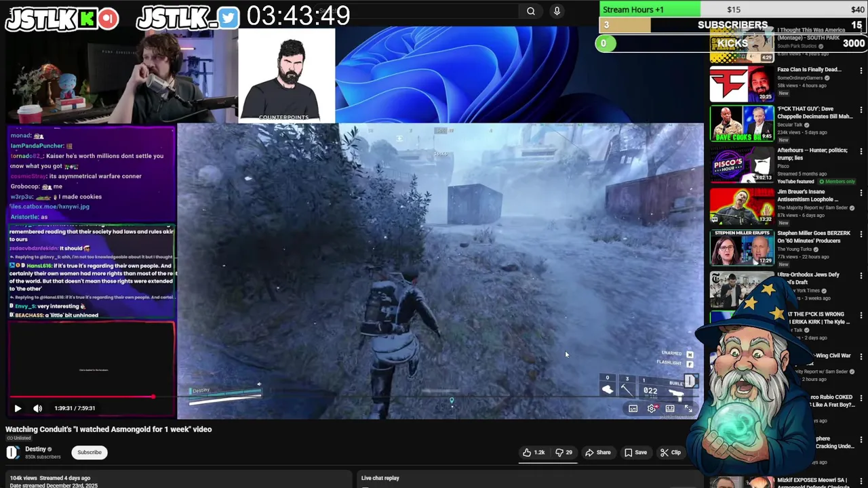Toggle subtitles with the captions icon
The height and width of the screenshot is (488, 868).
[633, 408]
